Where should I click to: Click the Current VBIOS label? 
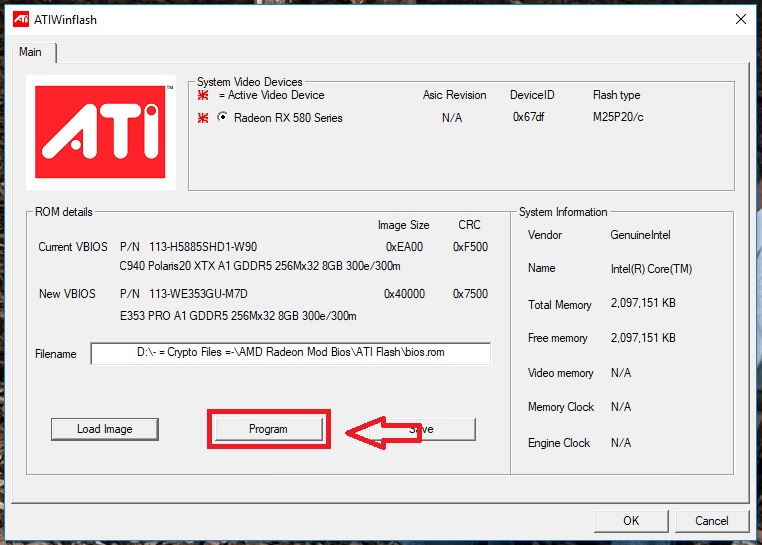tap(73, 247)
